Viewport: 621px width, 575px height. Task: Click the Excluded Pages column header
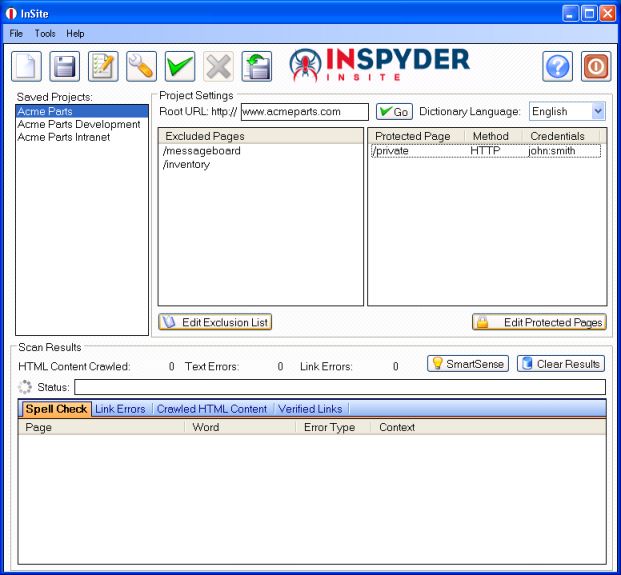click(261, 136)
